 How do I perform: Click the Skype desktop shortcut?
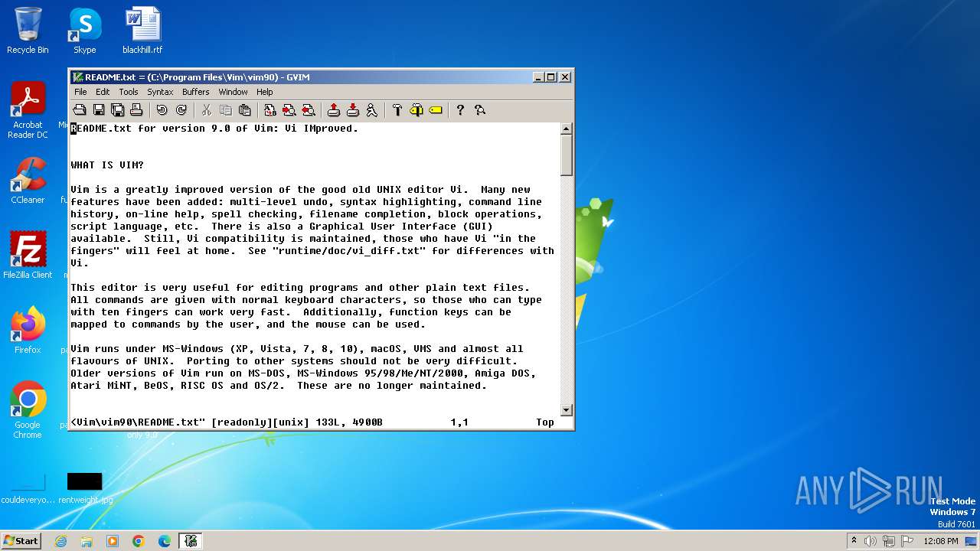point(84,31)
